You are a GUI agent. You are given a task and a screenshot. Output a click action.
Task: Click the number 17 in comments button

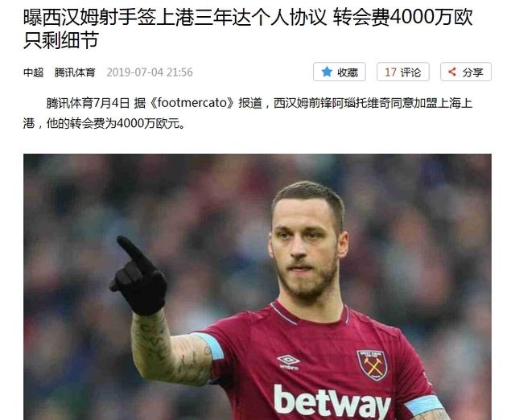[x=390, y=72]
